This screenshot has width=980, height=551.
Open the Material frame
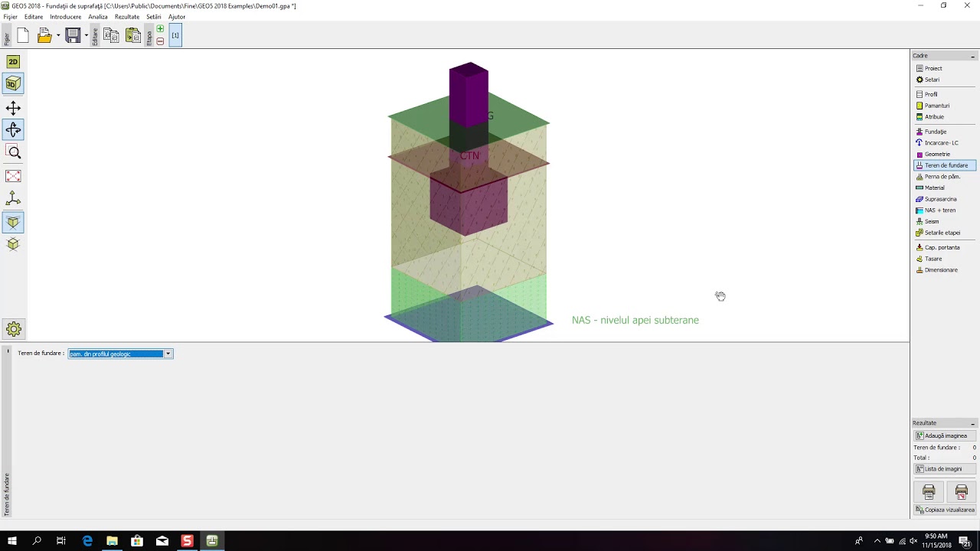945,187
